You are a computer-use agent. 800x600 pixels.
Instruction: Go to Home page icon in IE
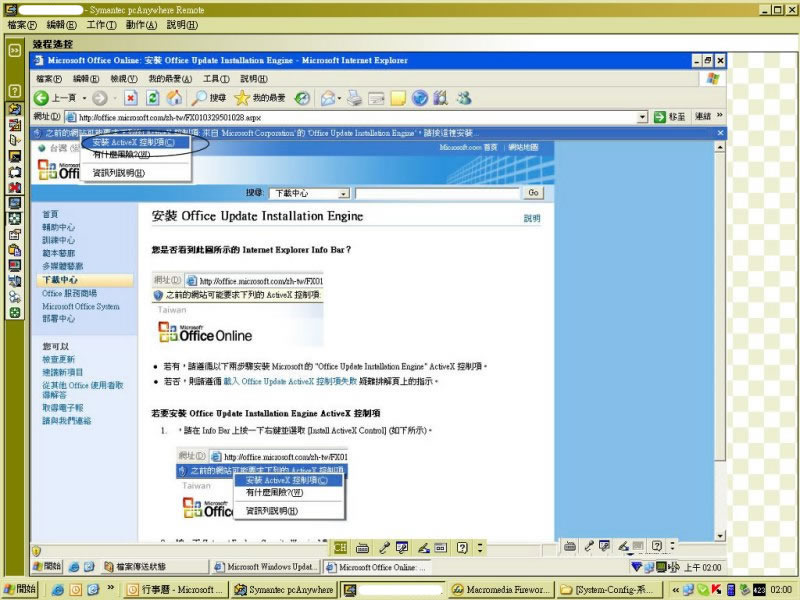click(174, 98)
